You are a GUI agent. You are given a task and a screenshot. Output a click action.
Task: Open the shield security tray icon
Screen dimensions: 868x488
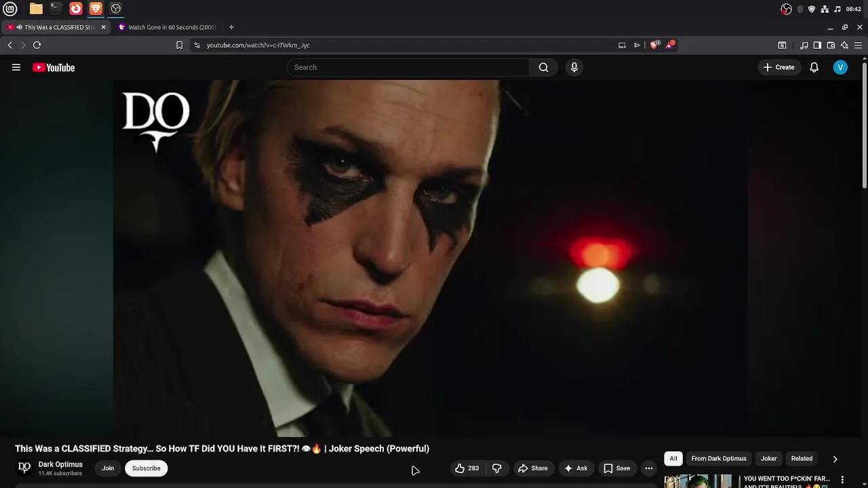[x=812, y=9]
